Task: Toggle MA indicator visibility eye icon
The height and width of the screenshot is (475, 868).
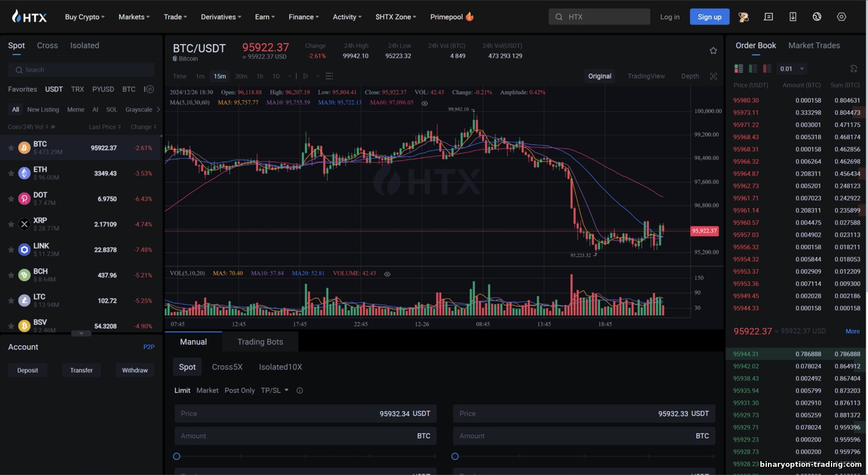Action: 425,103
